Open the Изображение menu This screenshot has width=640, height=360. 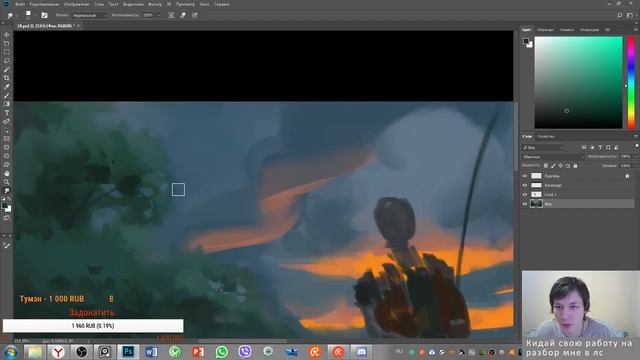point(76,4)
